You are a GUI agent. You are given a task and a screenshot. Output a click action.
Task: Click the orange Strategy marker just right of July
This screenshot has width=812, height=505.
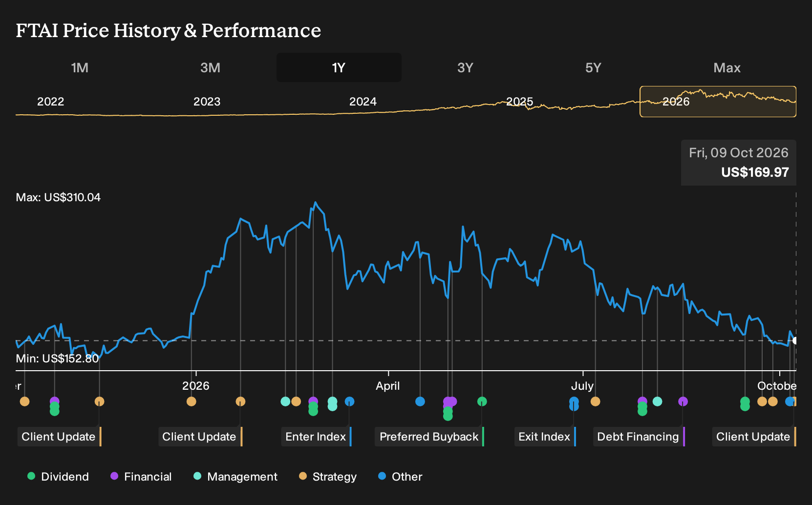(x=596, y=401)
